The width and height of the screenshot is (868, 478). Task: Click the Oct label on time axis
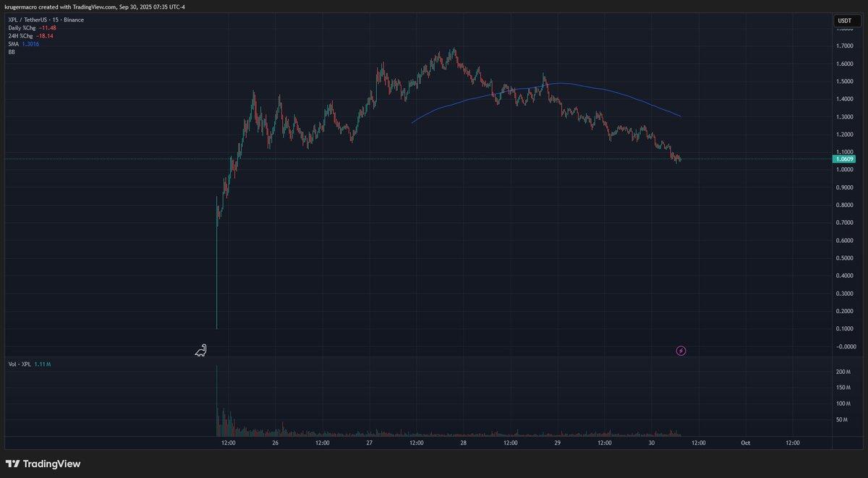coord(745,443)
